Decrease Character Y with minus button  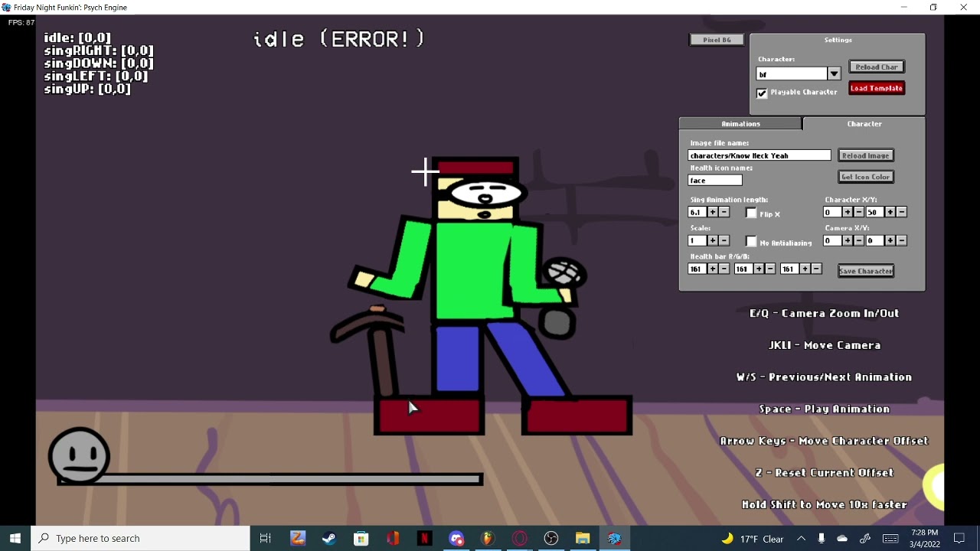point(902,212)
